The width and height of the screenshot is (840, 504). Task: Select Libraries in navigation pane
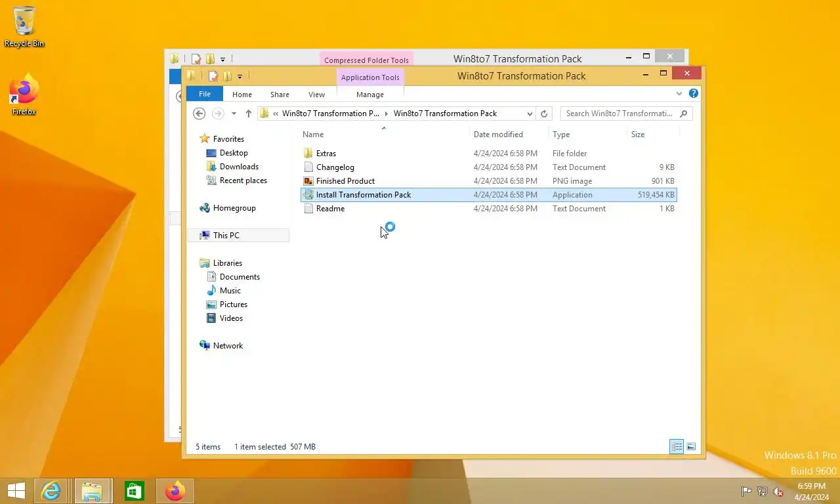[x=227, y=263]
